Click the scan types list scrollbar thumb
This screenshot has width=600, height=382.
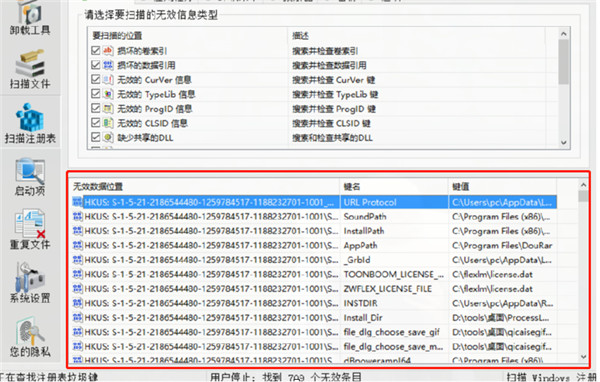point(563,62)
